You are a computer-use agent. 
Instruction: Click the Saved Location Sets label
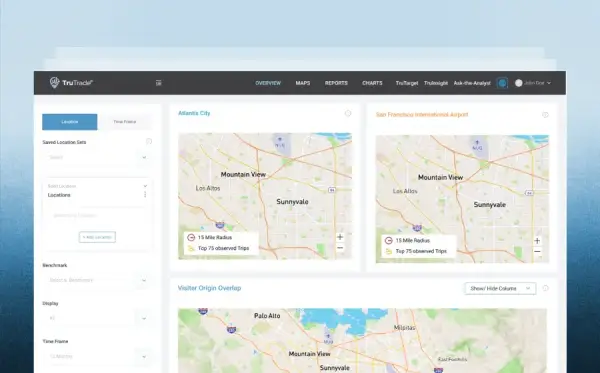(x=64, y=142)
